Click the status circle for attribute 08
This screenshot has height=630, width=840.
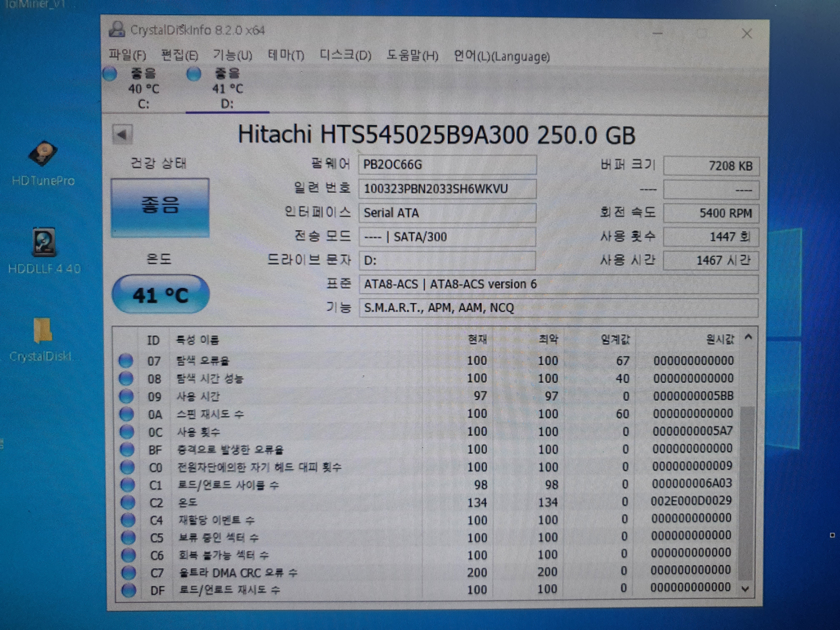click(126, 378)
